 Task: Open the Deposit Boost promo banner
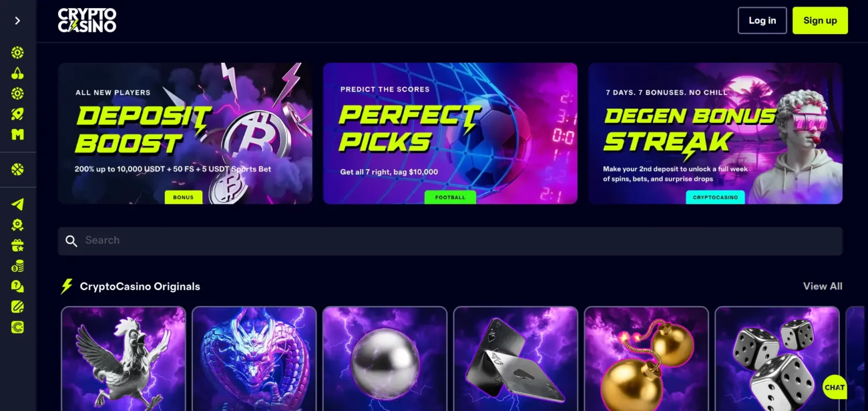point(185,133)
